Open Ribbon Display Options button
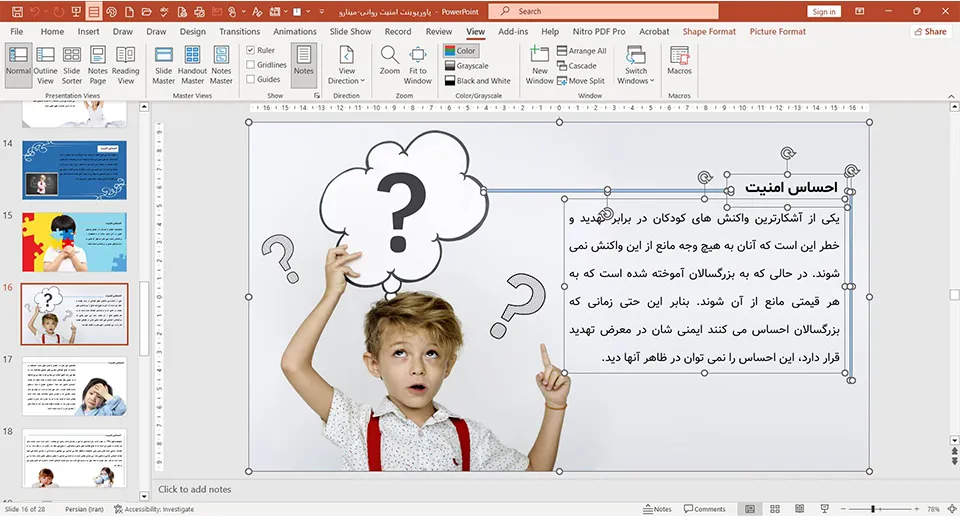The width and height of the screenshot is (960, 516). 860,11
